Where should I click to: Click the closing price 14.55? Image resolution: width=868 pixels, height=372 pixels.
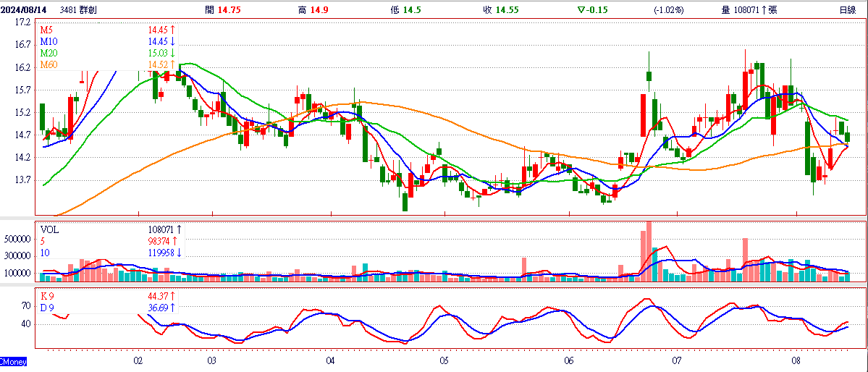(507, 10)
